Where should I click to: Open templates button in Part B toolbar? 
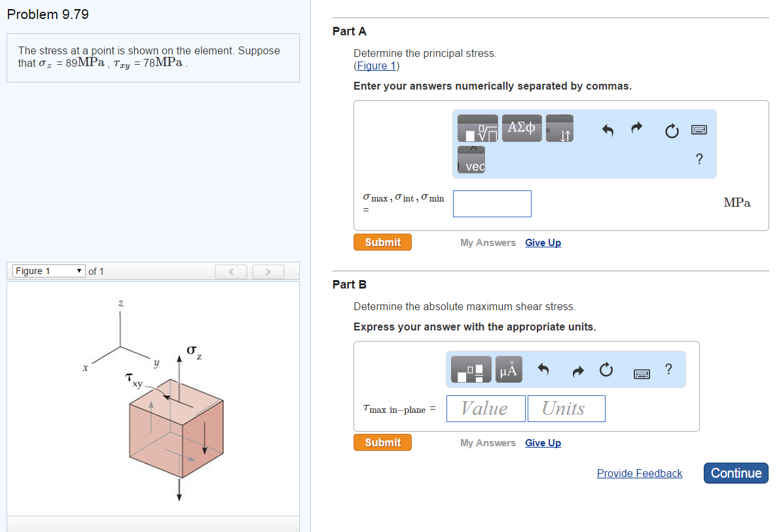point(471,370)
